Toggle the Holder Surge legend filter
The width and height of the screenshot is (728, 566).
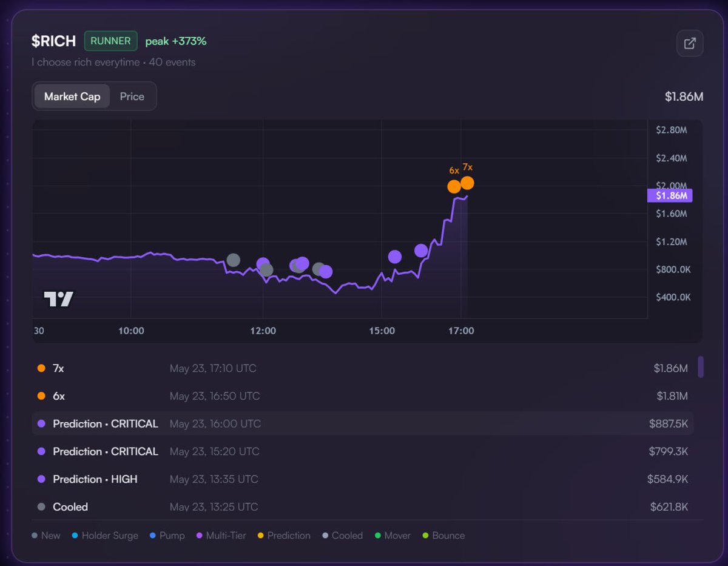tap(104, 536)
